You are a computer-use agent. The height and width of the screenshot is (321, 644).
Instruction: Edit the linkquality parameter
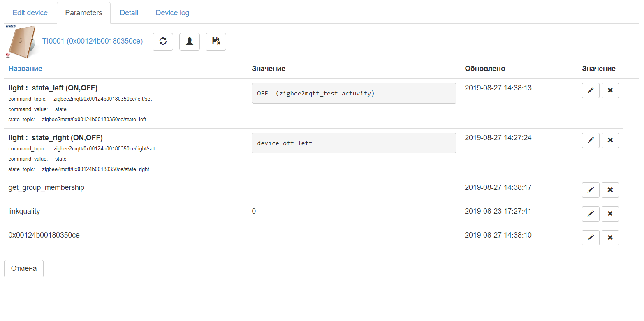point(591,214)
